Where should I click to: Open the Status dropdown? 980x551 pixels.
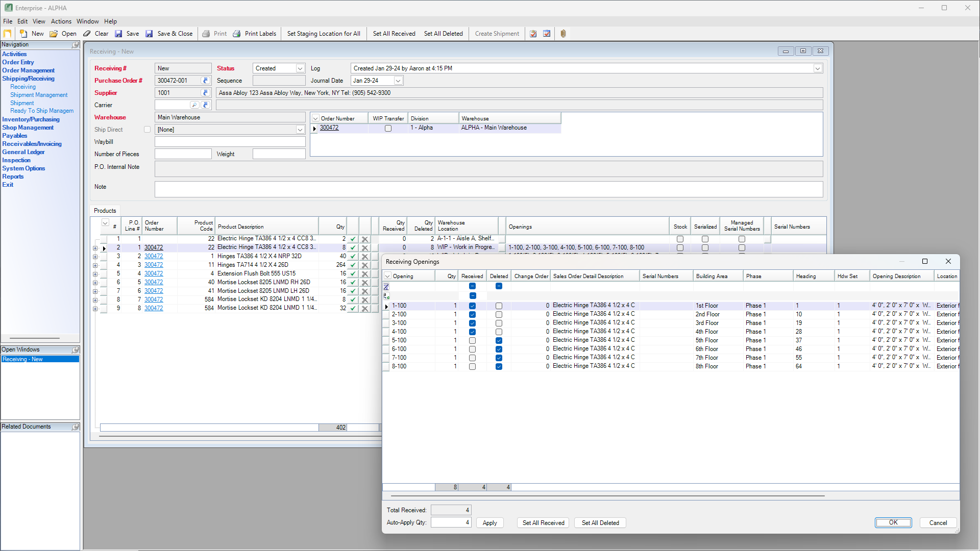pyautogui.click(x=300, y=68)
